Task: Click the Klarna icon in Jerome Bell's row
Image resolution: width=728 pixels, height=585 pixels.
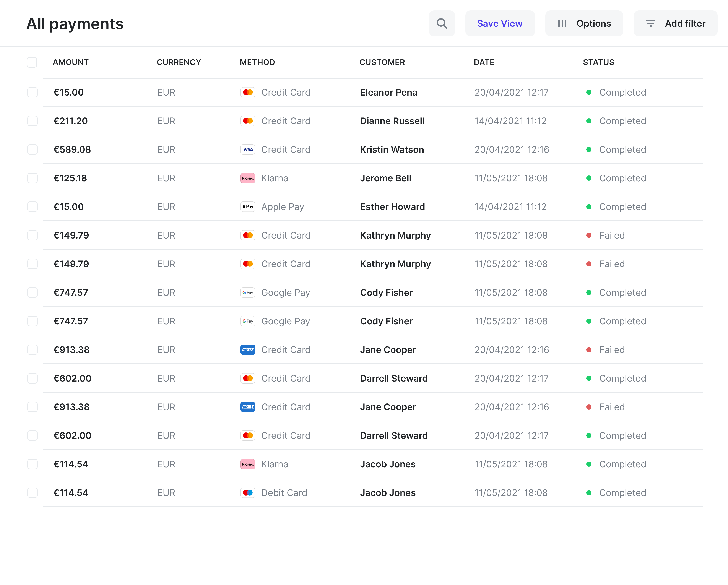Action: [248, 178]
